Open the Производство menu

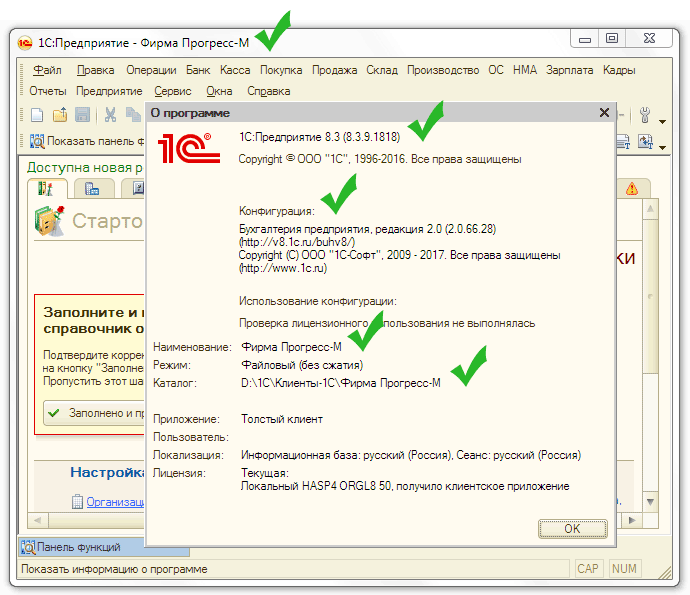(443, 70)
